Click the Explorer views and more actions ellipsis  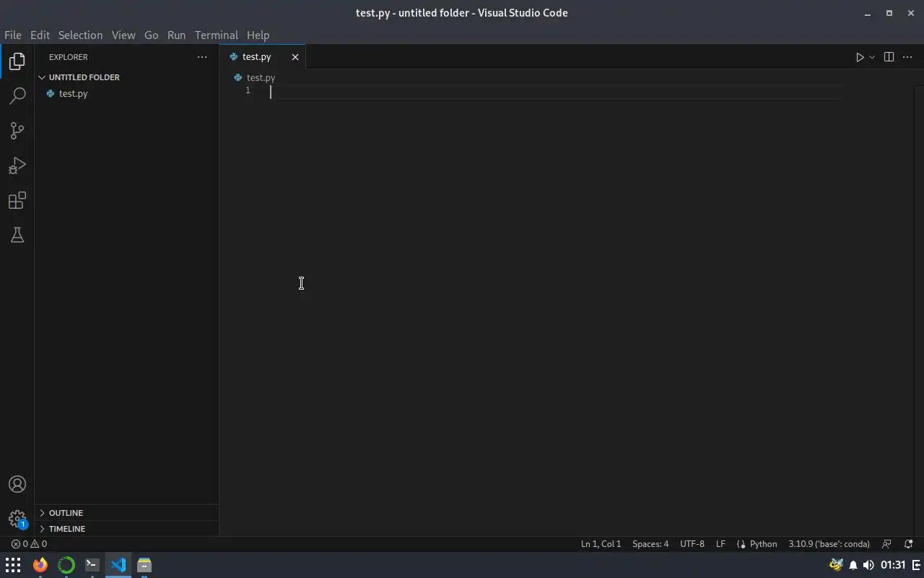click(x=202, y=57)
